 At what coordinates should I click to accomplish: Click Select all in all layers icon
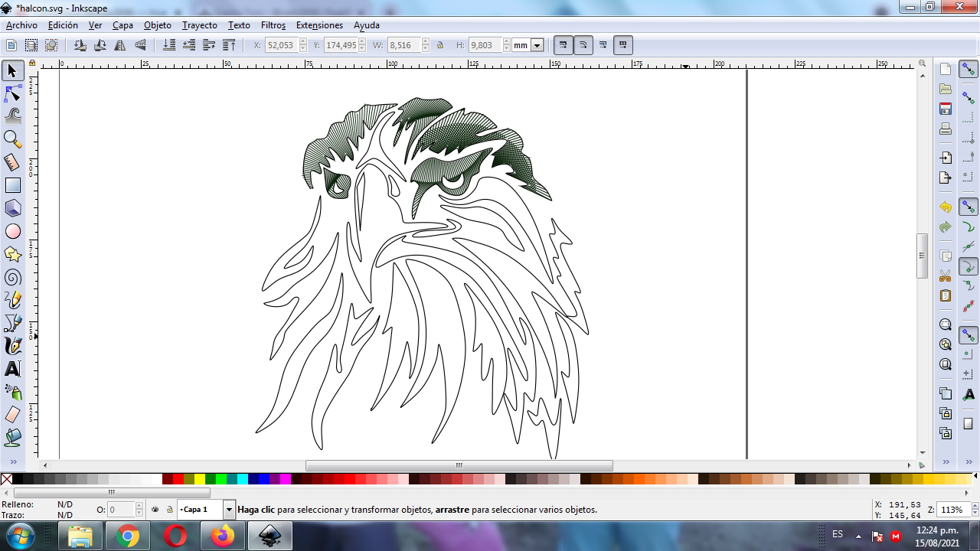pos(31,45)
